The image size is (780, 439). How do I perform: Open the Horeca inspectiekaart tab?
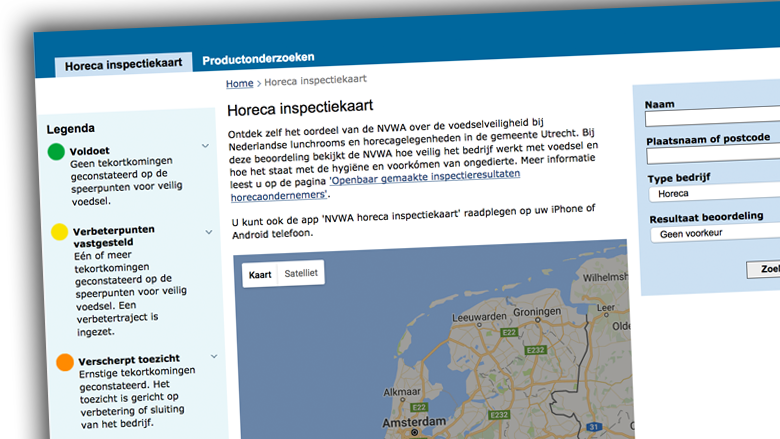[x=123, y=64]
